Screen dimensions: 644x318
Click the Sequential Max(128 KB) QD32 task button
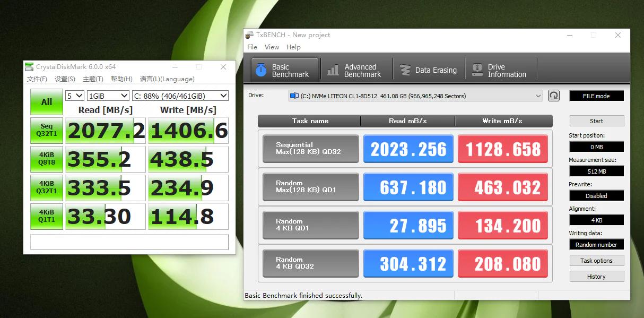click(310, 149)
